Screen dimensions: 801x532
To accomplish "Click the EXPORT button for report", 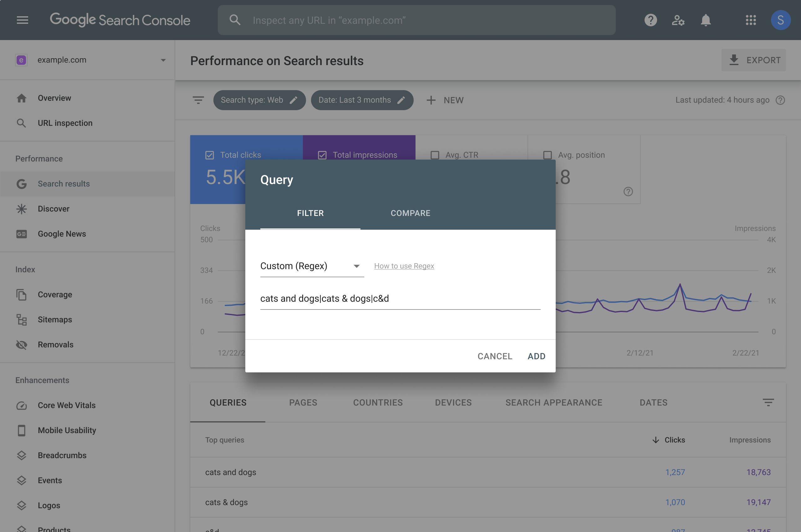I will coord(754,59).
